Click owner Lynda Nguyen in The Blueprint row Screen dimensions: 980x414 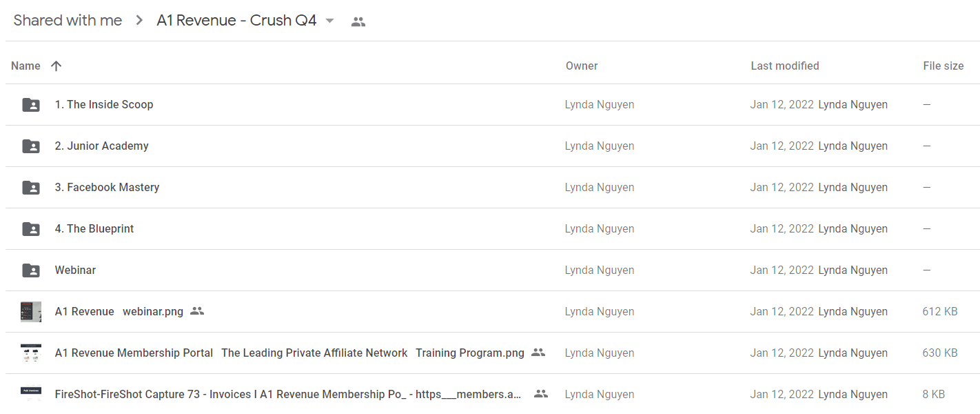[600, 229]
